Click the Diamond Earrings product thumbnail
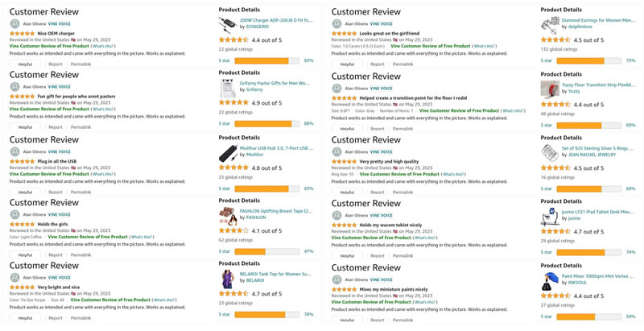644x331 pixels. pos(551,25)
